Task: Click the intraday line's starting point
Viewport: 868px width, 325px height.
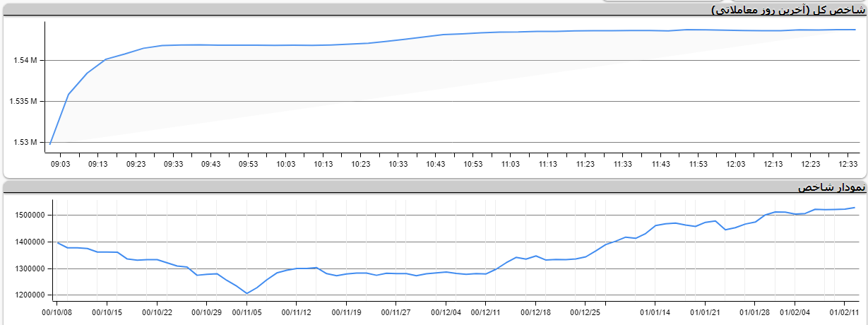Action: click(50, 143)
